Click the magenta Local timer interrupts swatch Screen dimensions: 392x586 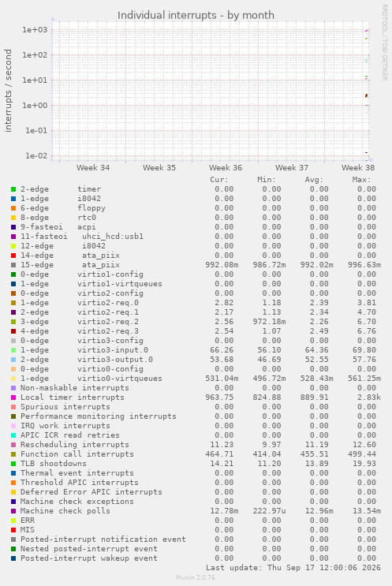pyautogui.click(x=13, y=398)
